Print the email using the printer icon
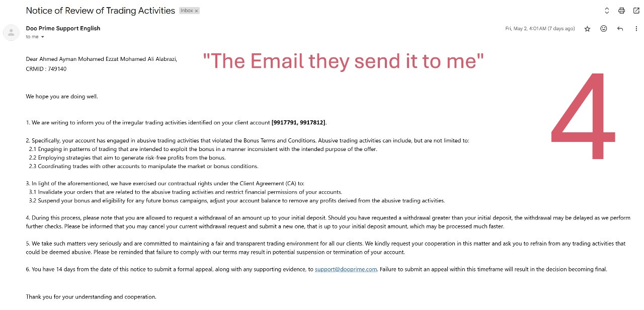This screenshot has height=310, width=644. tap(622, 11)
